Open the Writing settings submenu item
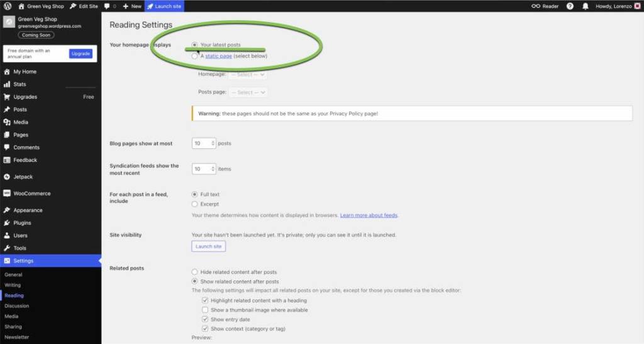644x344 pixels. tap(13, 285)
